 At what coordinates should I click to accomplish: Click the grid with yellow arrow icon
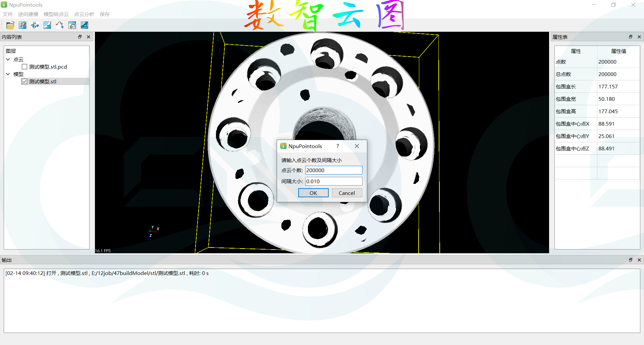(22, 25)
